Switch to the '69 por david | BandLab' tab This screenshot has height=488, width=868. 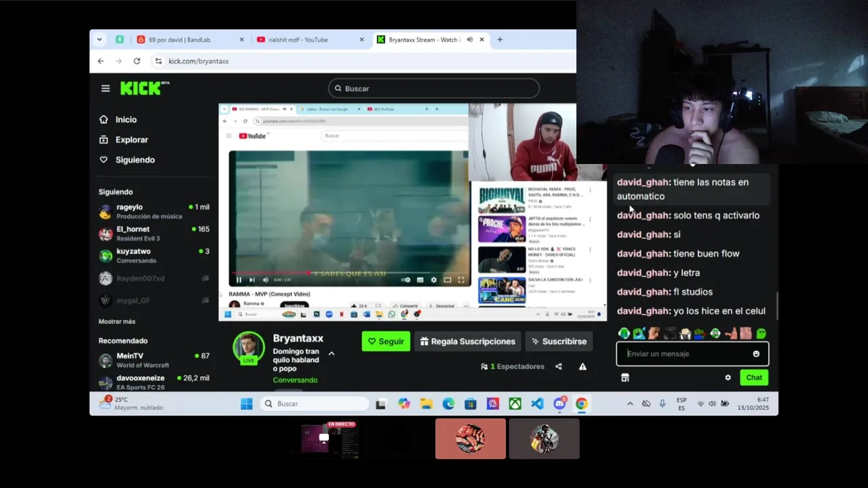[191, 40]
